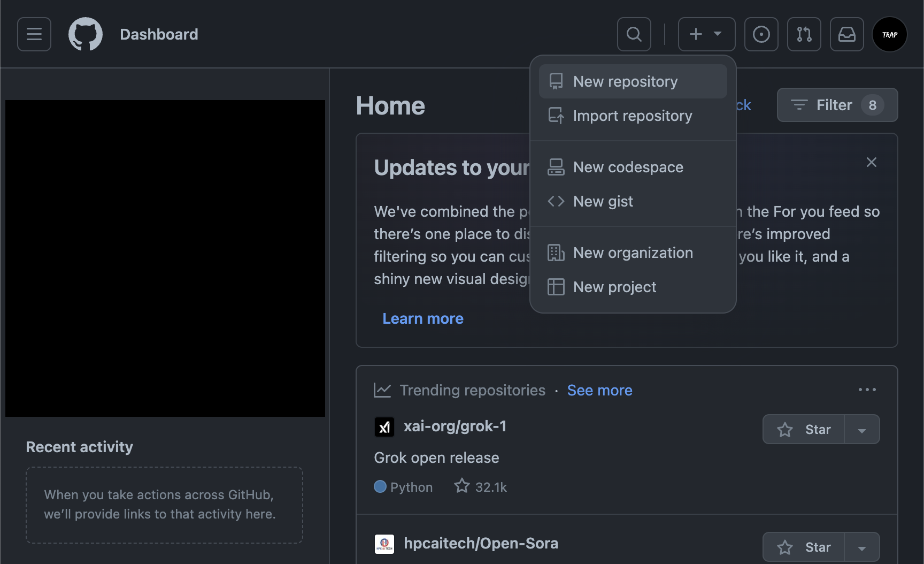Open the search magnifier button
Image resolution: width=924 pixels, height=564 pixels.
coord(634,34)
